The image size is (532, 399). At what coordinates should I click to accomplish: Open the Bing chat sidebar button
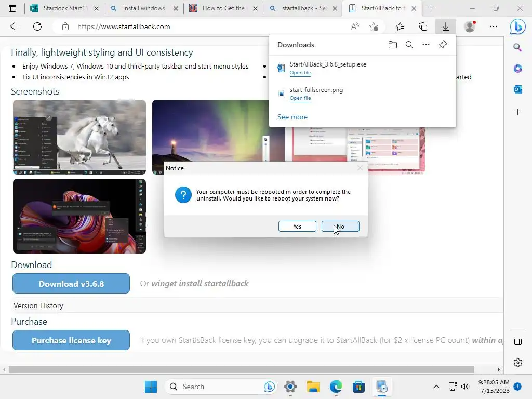tap(518, 26)
